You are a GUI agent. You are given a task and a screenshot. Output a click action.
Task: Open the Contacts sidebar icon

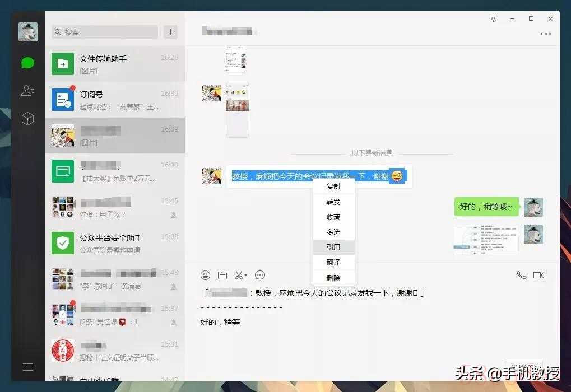click(27, 90)
